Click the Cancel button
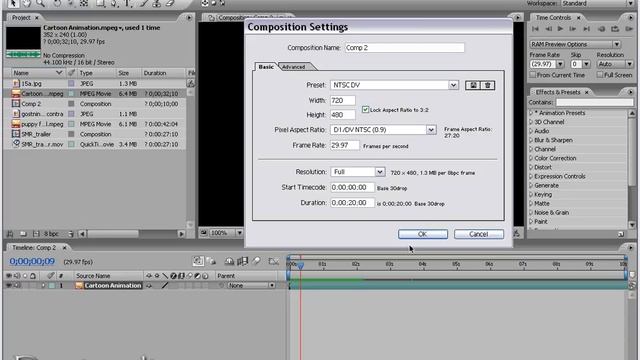Screen dimensions: 640x360 point(479,234)
